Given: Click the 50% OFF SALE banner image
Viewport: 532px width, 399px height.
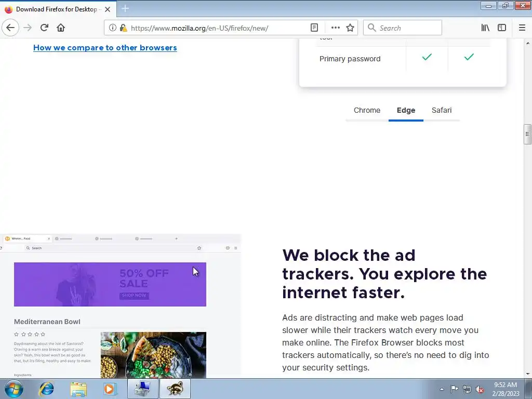Looking at the screenshot, I should pos(110,284).
